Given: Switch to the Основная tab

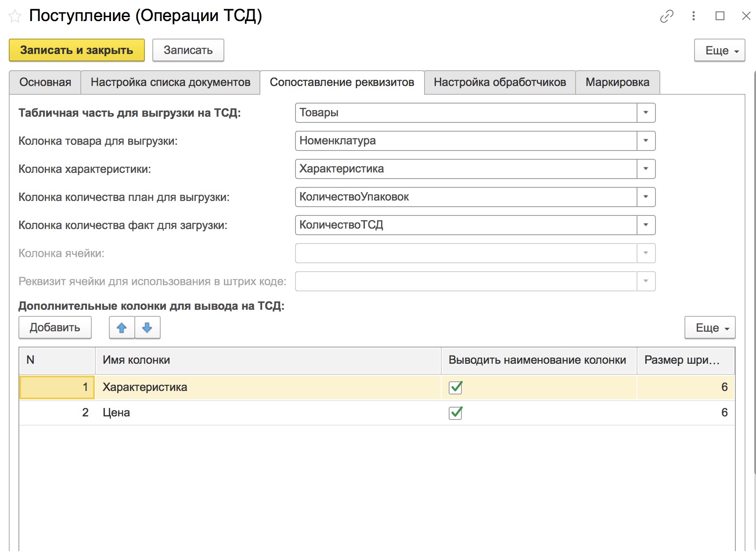Looking at the screenshot, I should pyautogui.click(x=45, y=82).
